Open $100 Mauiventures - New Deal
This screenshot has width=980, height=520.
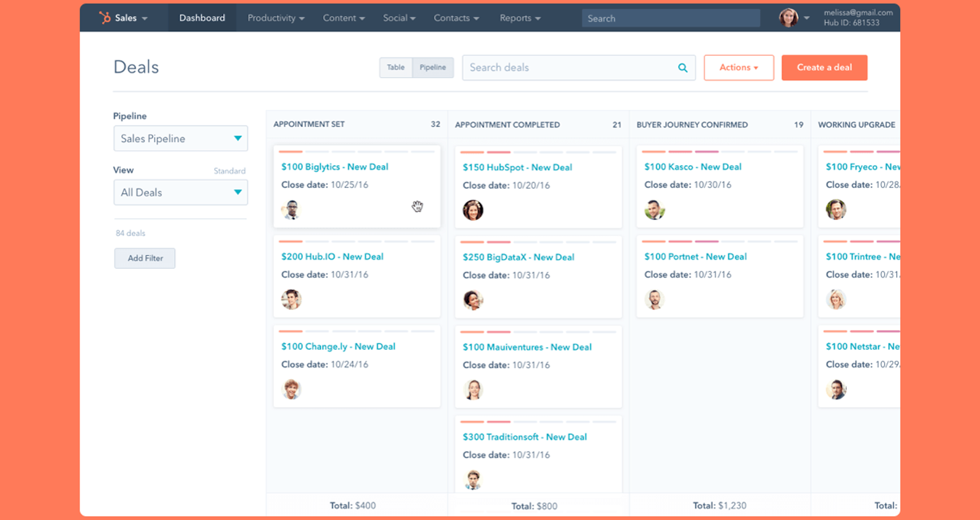[527, 347]
